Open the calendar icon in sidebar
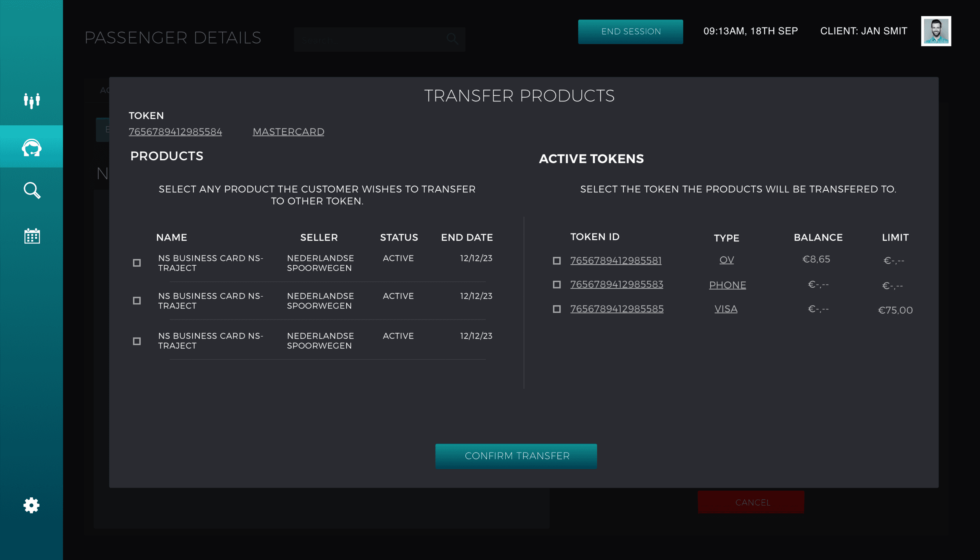 tap(32, 236)
